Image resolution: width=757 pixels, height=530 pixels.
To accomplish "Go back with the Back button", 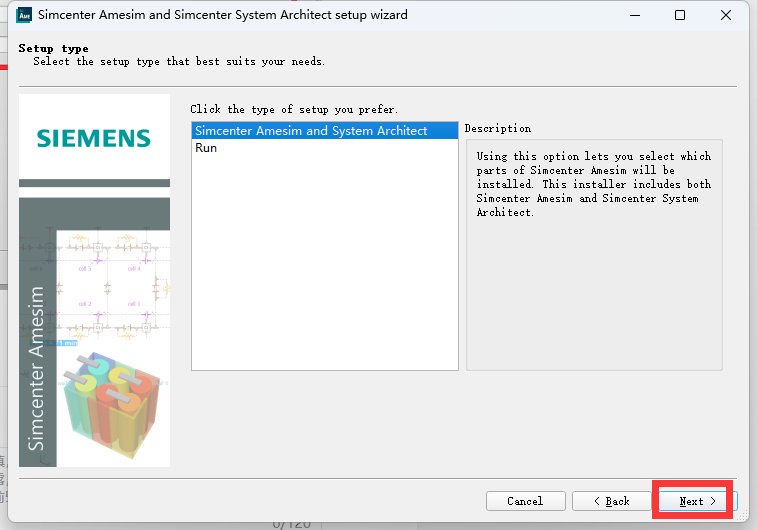I will click(x=611, y=501).
